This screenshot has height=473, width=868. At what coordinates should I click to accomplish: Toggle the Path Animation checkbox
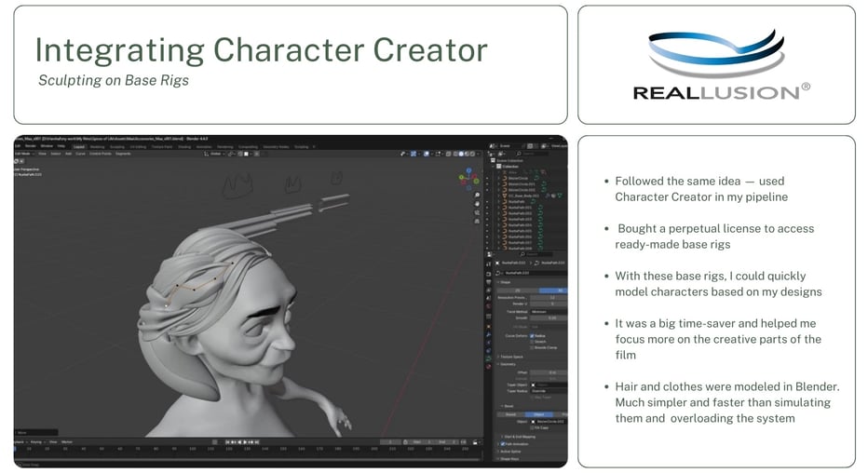(x=503, y=444)
